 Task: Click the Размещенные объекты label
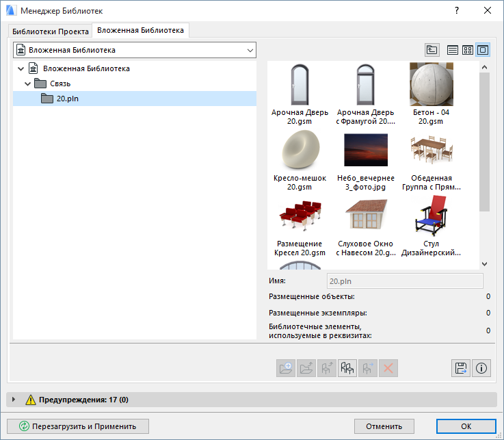pyautogui.click(x=312, y=296)
